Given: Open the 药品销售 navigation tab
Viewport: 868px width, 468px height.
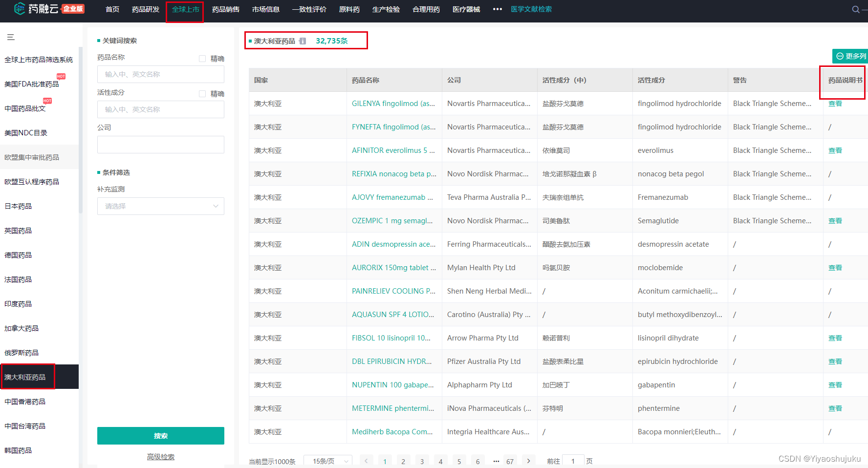Looking at the screenshot, I should tap(226, 9).
